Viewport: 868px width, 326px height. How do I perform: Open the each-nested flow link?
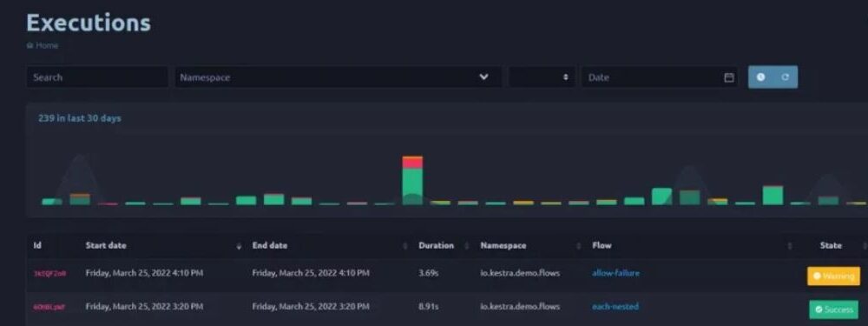[x=615, y=307]
